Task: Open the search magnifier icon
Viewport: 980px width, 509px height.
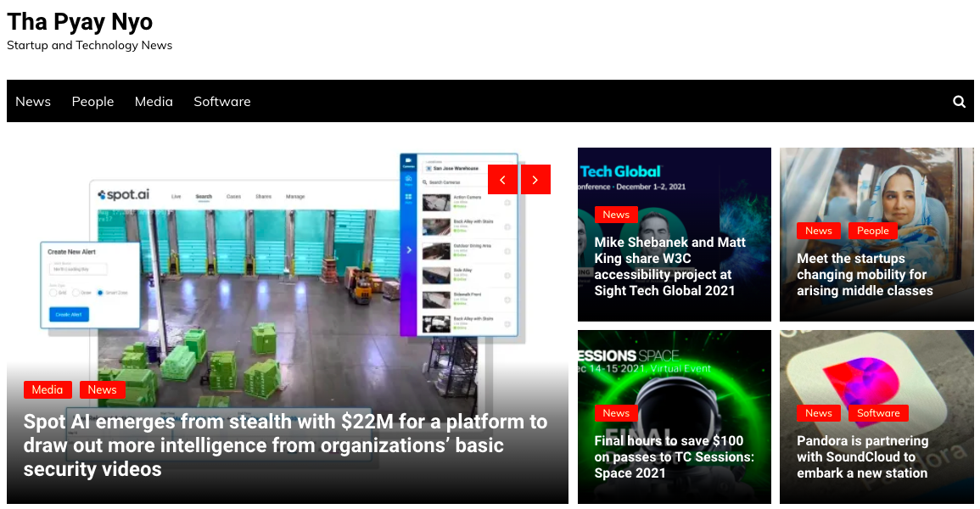Action: click(959, 101)
